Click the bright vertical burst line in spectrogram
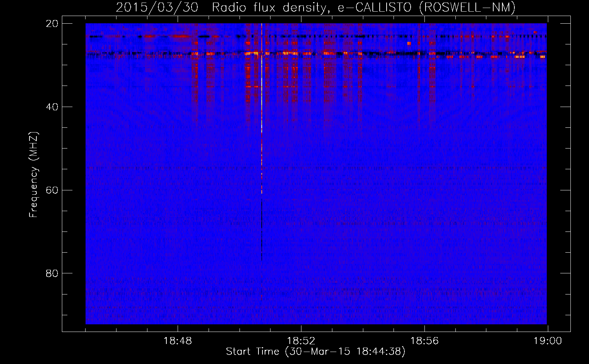This screenshot has height=364, width=589. (262, 109)
